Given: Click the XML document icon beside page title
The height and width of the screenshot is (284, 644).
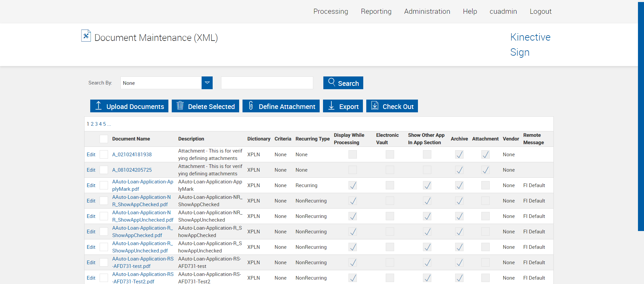Looking at the screenshot, I should pyautogui.click(x=86, y=36).
